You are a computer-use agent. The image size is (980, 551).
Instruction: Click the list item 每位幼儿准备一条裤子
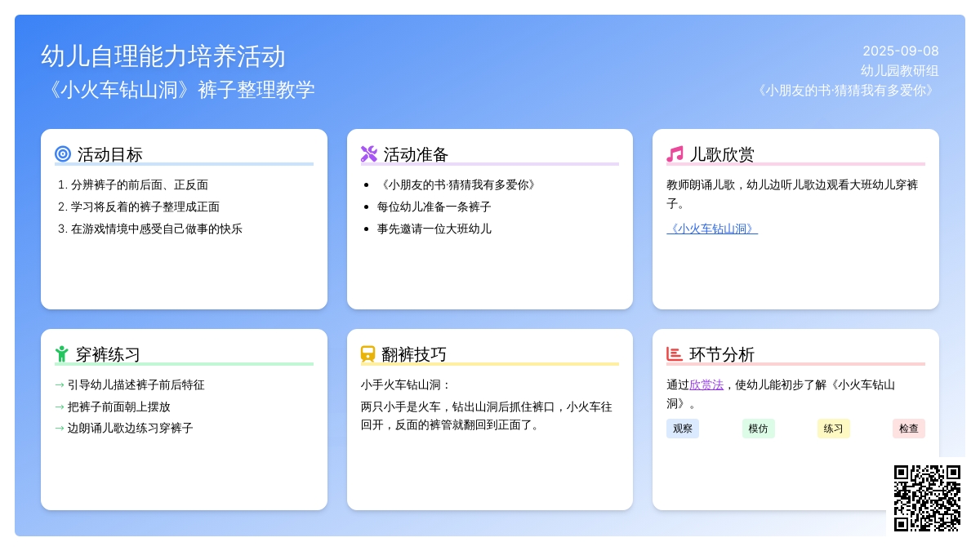click(x=434, y=207)
